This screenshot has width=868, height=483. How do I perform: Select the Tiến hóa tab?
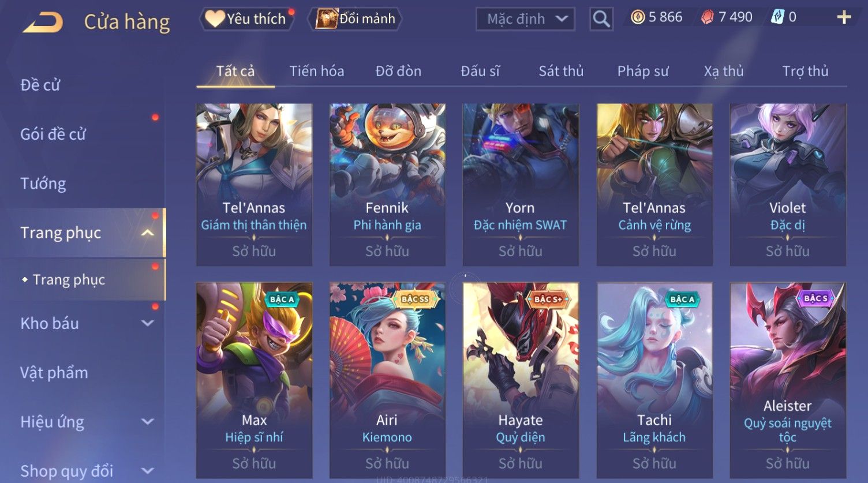point(317,71)
